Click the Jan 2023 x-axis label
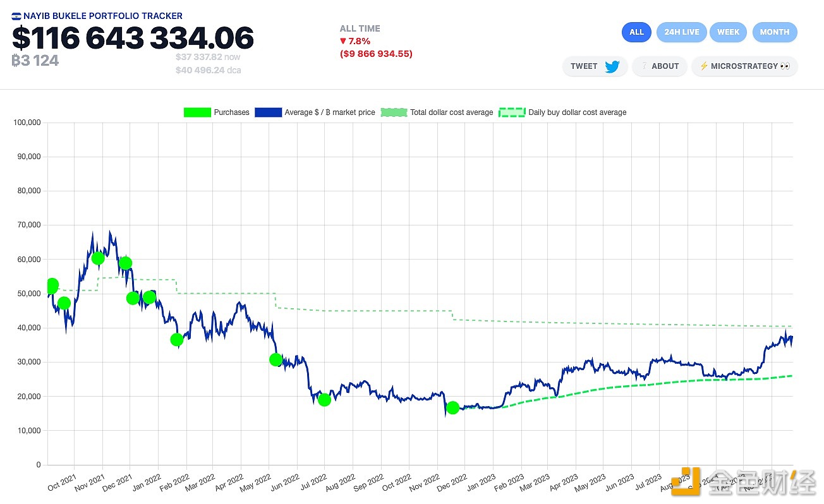The height and width of the screenshot is (504, 824). 481,482
